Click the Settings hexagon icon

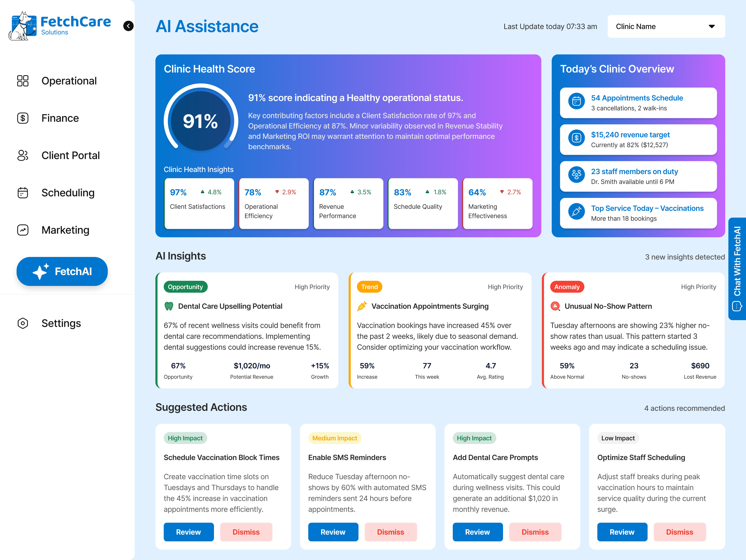(x=23, y=323)
